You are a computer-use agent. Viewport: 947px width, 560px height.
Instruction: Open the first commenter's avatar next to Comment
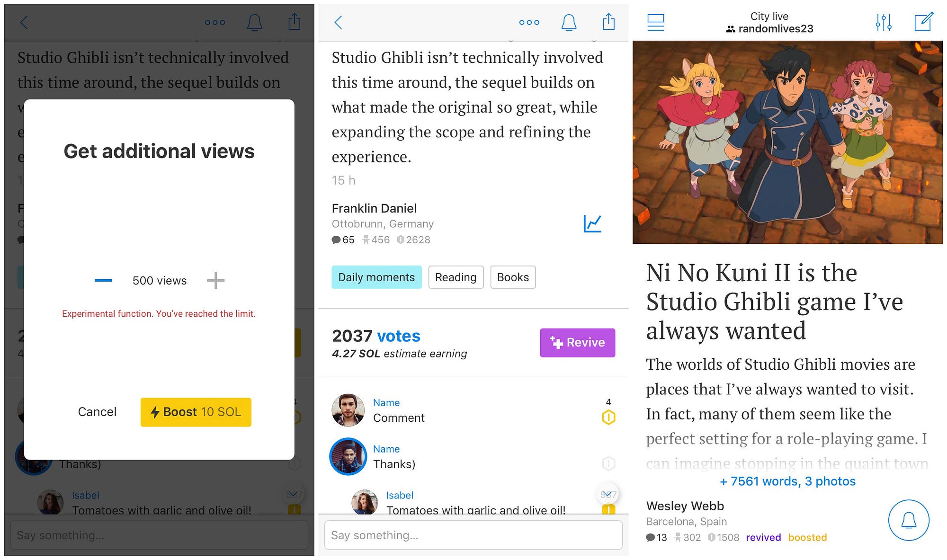tap(348, 410)
